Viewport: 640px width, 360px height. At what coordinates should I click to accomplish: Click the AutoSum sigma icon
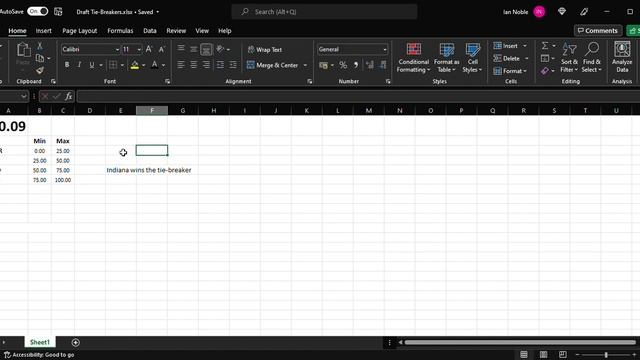545,46
